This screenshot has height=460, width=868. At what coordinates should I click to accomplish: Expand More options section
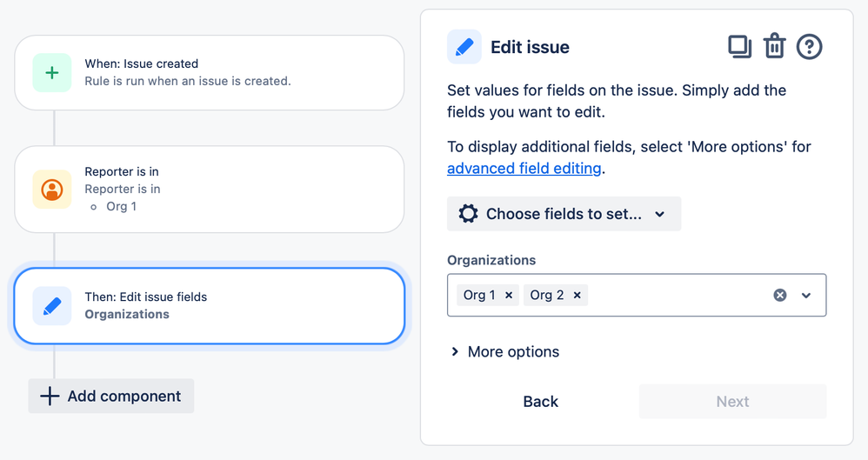(x=504, y=352)
